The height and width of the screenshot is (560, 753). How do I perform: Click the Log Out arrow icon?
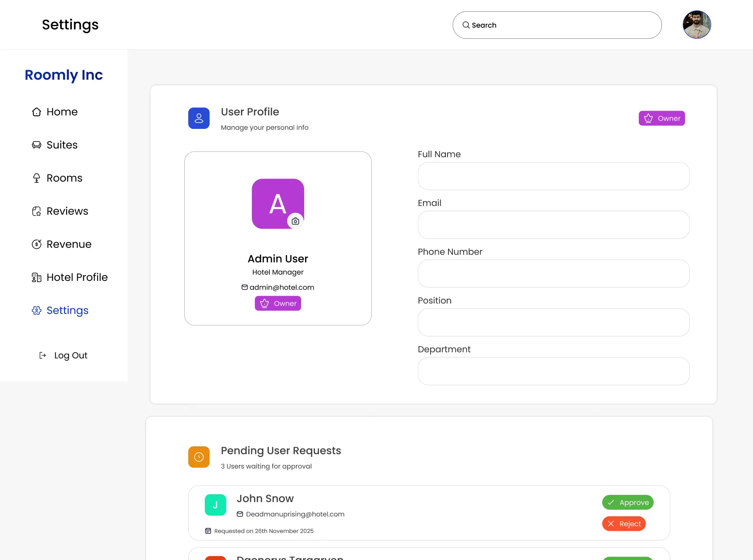[x=43, y=355]
